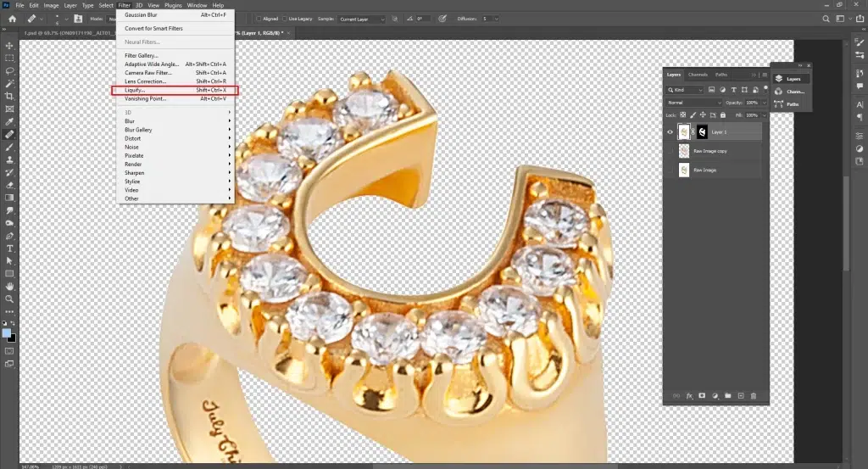Viewport: 868px width, 469px height.
Task: Open the Fill slider dropdown arrow
Action: pyautogui.click(x=765, y=115)
